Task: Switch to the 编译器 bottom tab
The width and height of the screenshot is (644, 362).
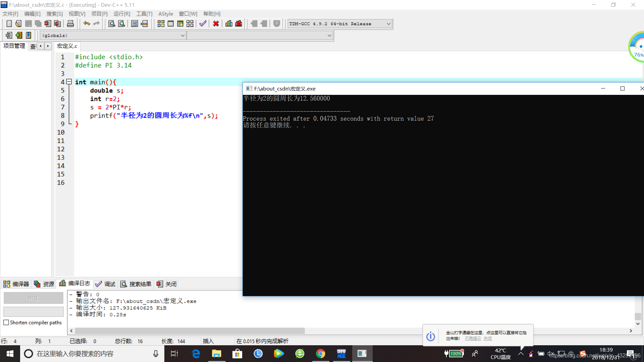Action: point(16,284)
